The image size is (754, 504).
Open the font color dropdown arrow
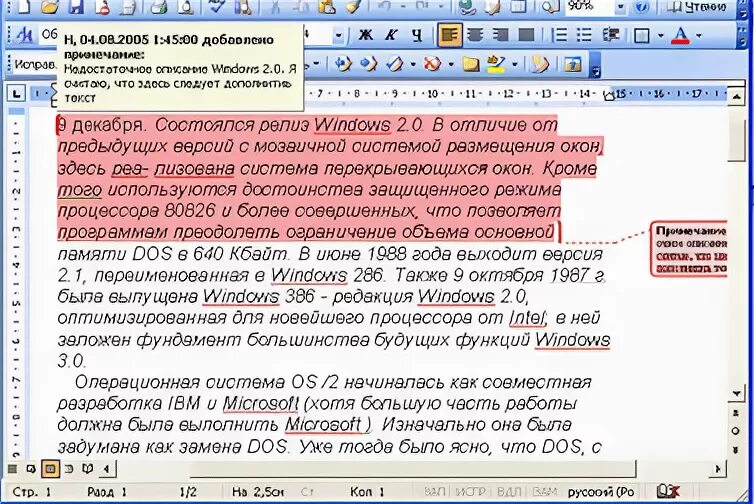[x=699, y=36]
